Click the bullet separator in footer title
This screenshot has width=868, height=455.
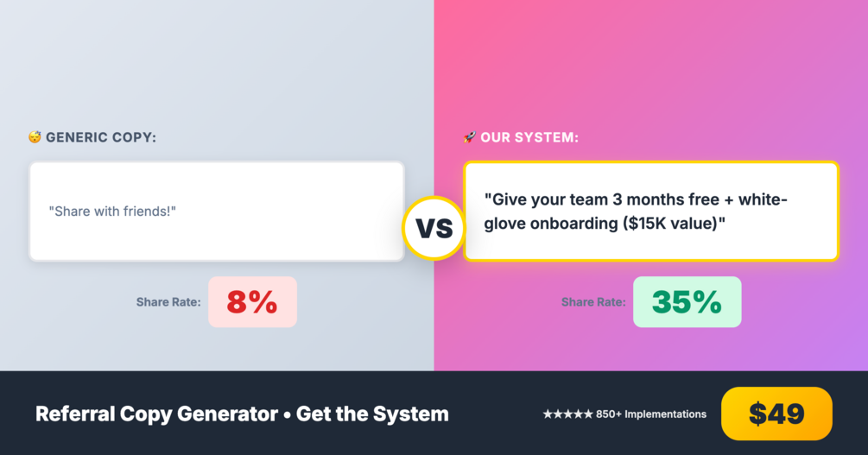pos(286,414)
